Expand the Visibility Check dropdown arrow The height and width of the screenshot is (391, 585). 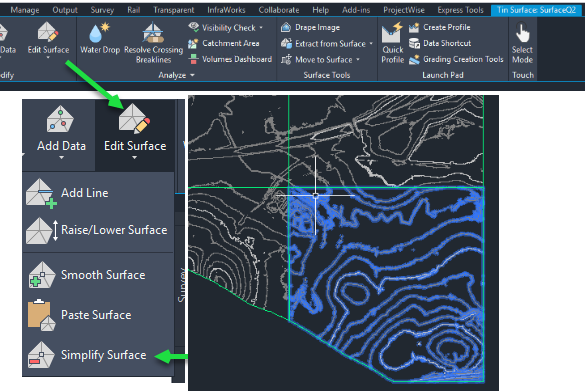click(x=261, y=28)
